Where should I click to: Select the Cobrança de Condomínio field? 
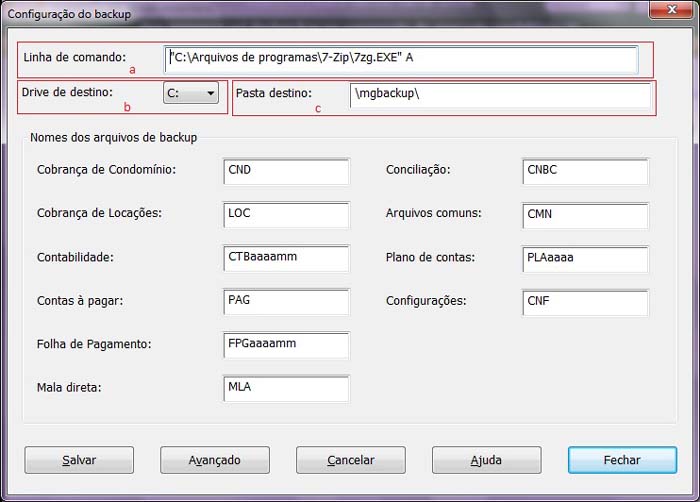[x=286, y=171]
